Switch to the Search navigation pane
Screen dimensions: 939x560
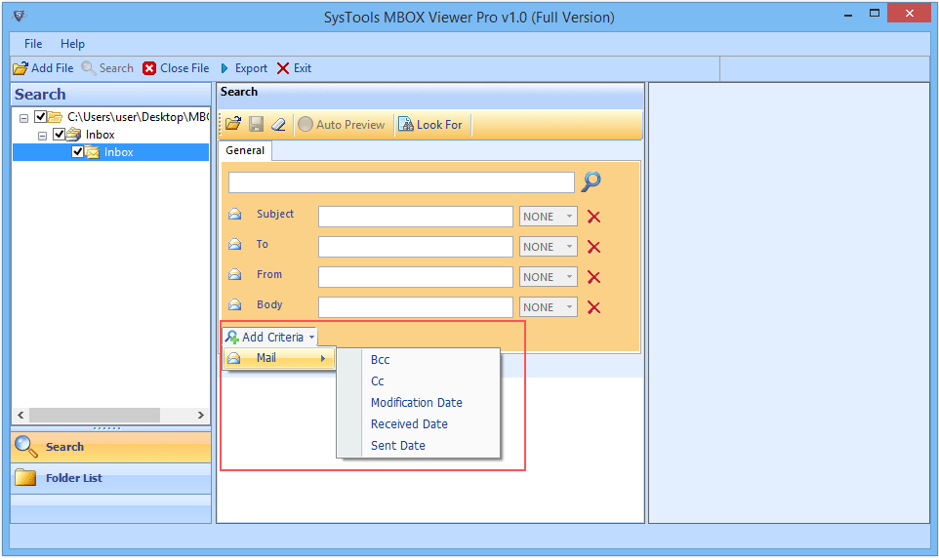tap(111, 447)
